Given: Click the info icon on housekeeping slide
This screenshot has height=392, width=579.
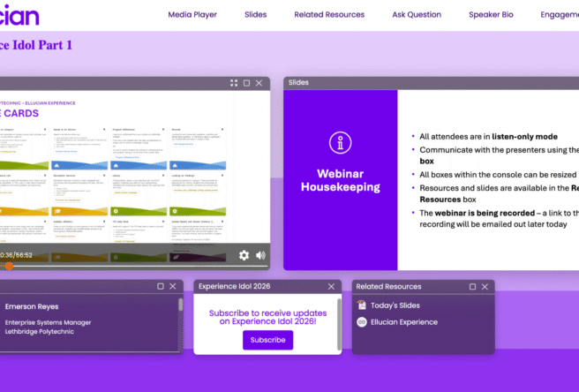Looking at the screenshot, I should click(340, 143).
